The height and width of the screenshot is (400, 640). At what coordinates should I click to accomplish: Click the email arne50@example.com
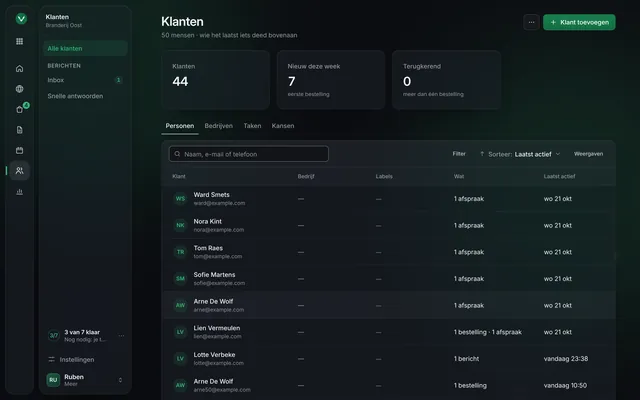point(222,390)
